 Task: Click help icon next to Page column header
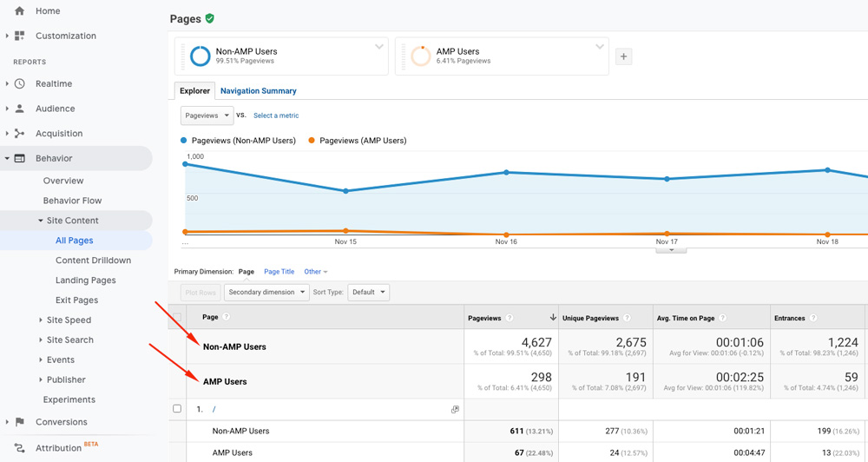(x=227, y=317)
